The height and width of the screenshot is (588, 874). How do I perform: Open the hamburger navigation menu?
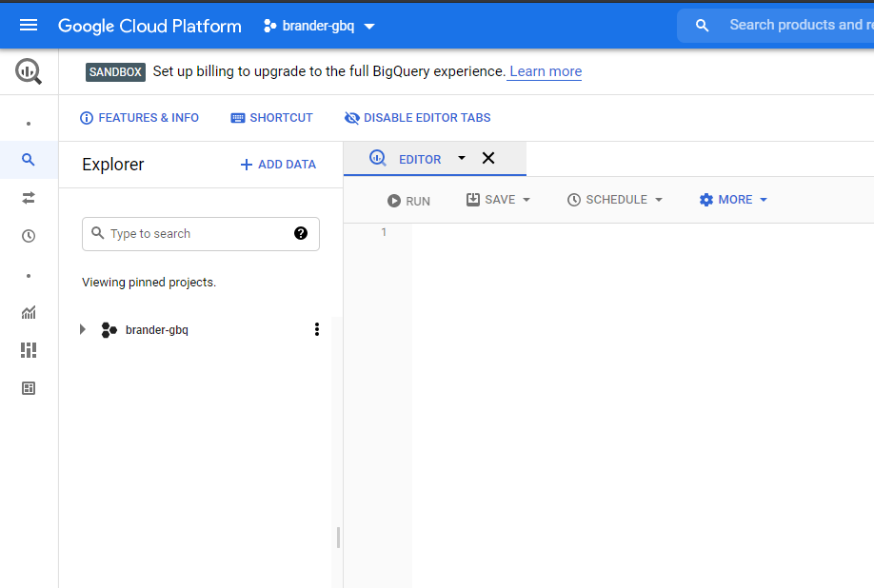pyautogui.click(x=29, y=26)
